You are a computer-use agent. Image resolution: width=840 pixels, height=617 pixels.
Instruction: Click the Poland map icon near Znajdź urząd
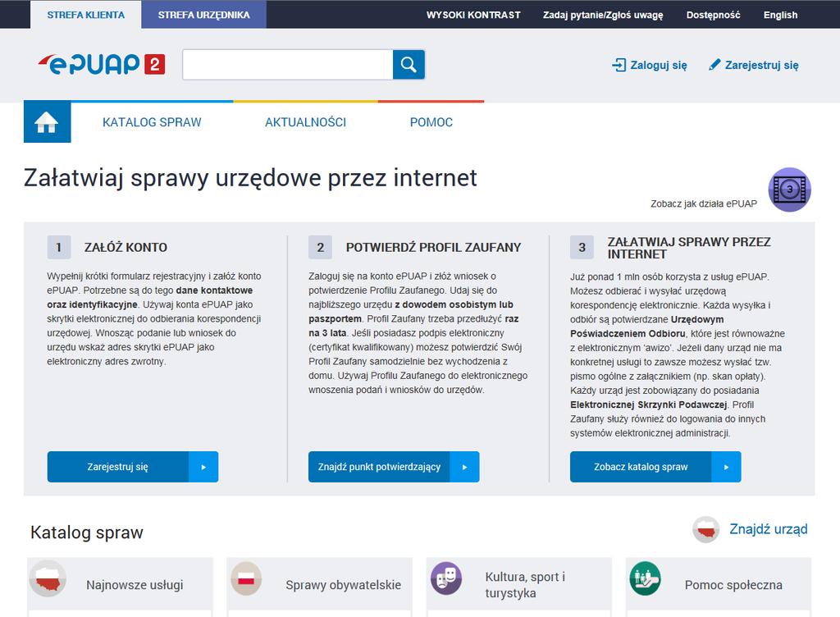click(706, 529)
